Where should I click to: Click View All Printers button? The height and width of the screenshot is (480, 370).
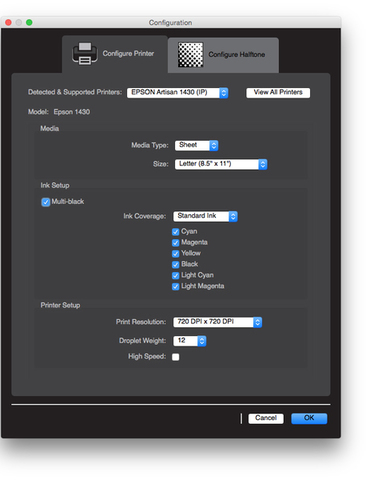point(278,92)
